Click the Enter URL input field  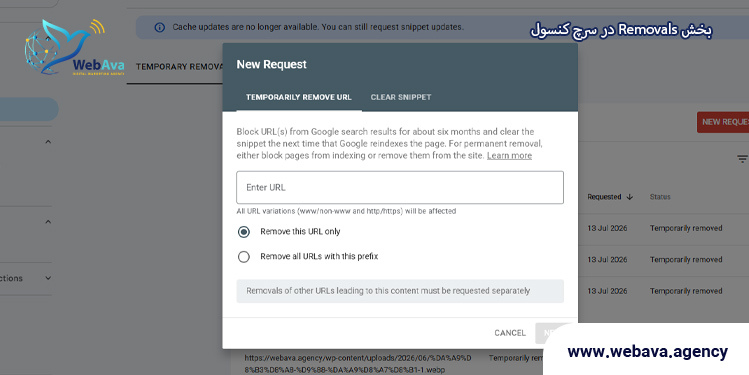400,187
